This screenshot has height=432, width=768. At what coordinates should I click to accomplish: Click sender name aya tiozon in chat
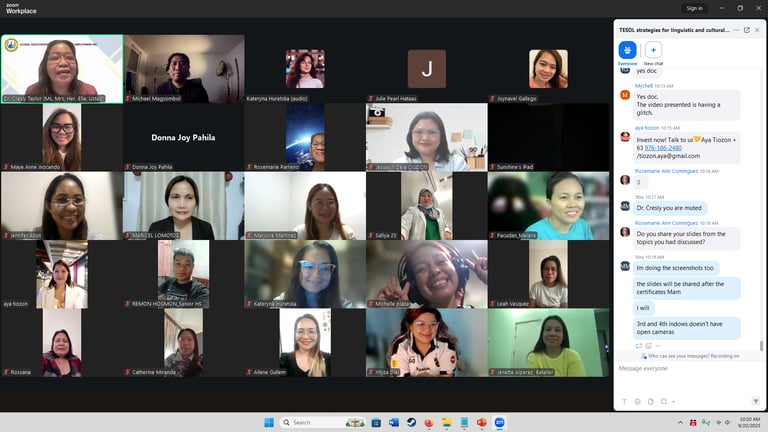pyautogui.click(x=647, y=128)
